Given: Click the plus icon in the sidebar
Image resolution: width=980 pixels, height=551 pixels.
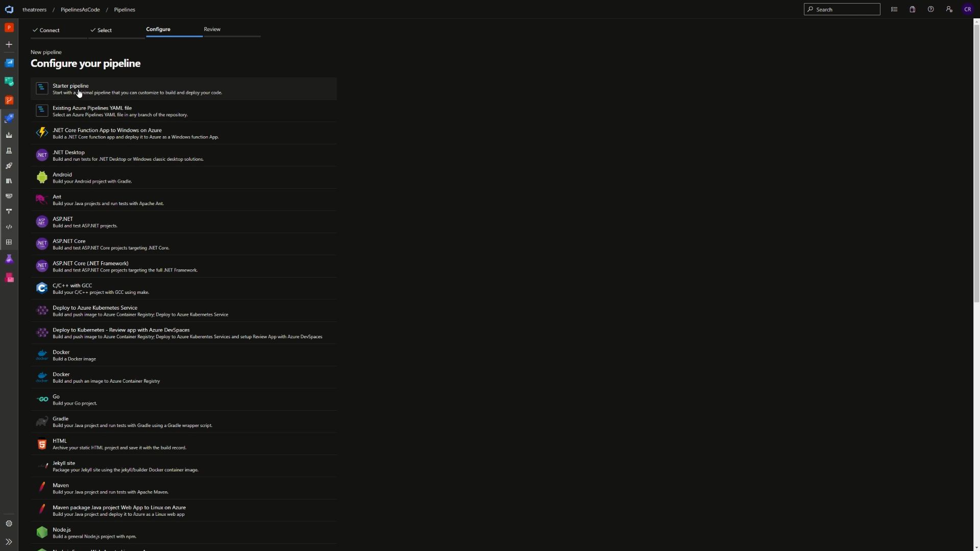Looking at the screenshot, I should coord(9,44).
